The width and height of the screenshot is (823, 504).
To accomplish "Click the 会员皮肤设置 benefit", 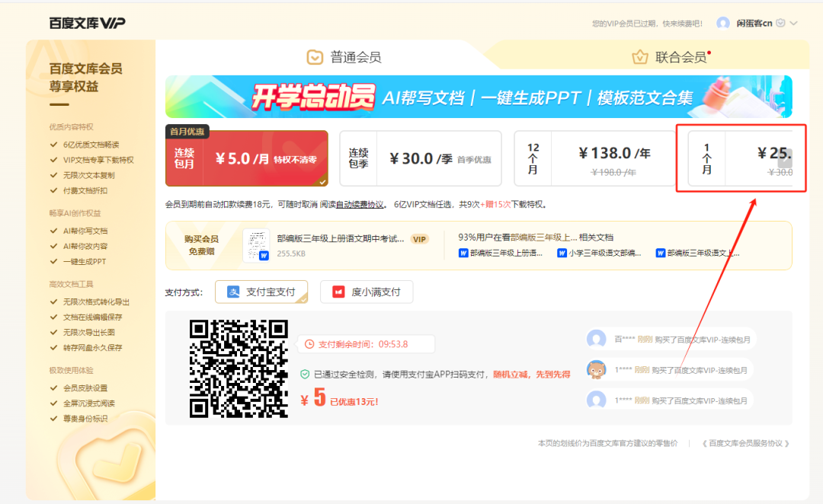I will click(85, 388).
